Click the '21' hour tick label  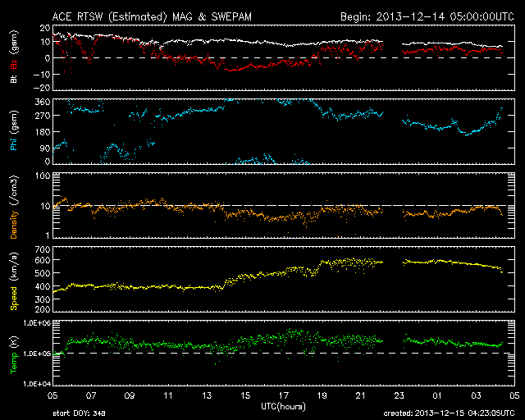coord(361,395)
